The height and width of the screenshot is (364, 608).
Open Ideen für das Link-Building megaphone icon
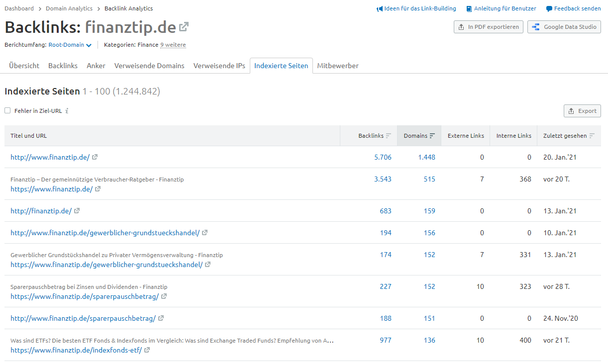(x=380, y=8)
